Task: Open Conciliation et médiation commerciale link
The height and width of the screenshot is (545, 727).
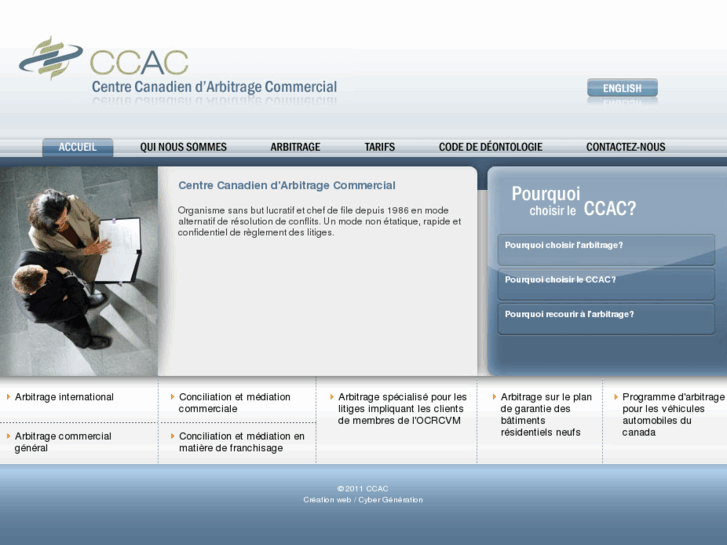Action: click(235, 403)
